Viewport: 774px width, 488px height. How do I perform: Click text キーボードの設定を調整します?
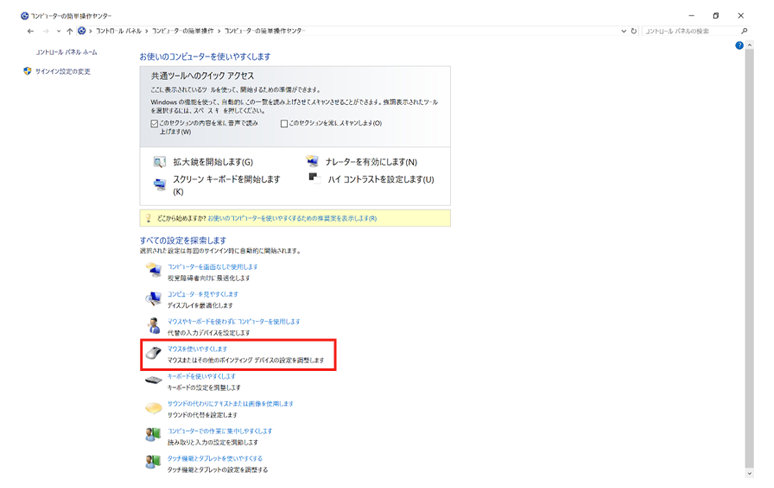[x=204, y=388]
